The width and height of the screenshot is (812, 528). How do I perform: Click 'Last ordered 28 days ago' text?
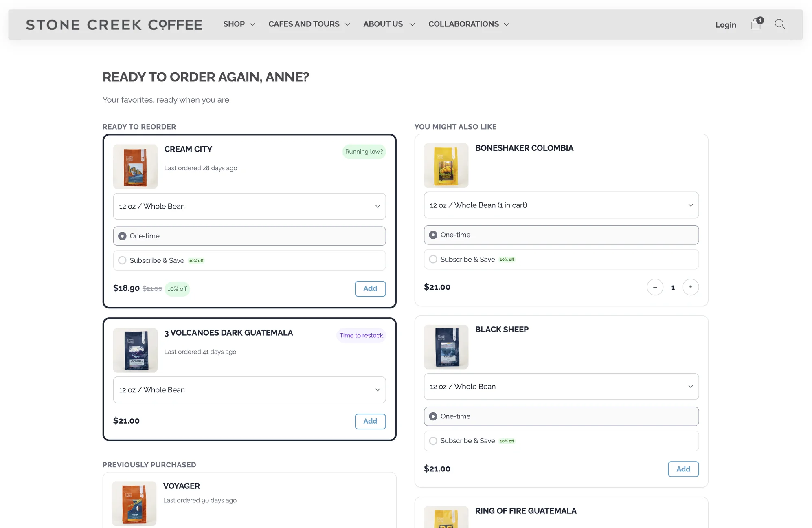tap(200, 168)
